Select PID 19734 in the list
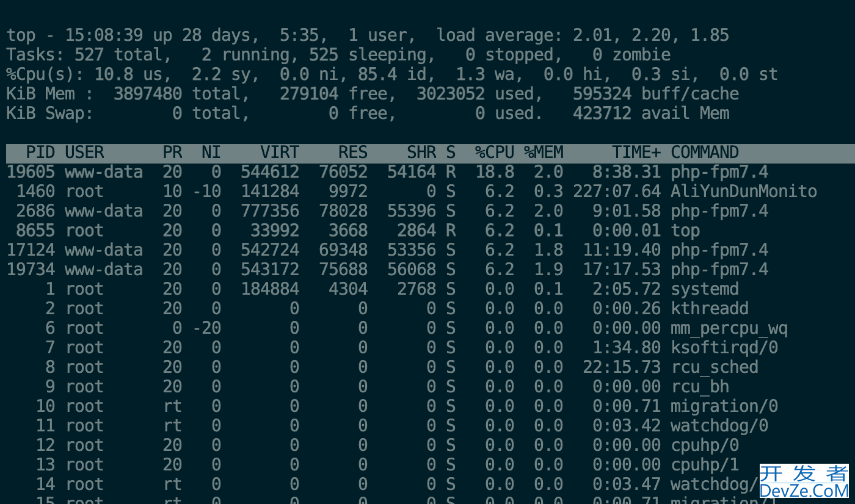The width and height of the screenshot is (855, 504). (x=31, y=270)
